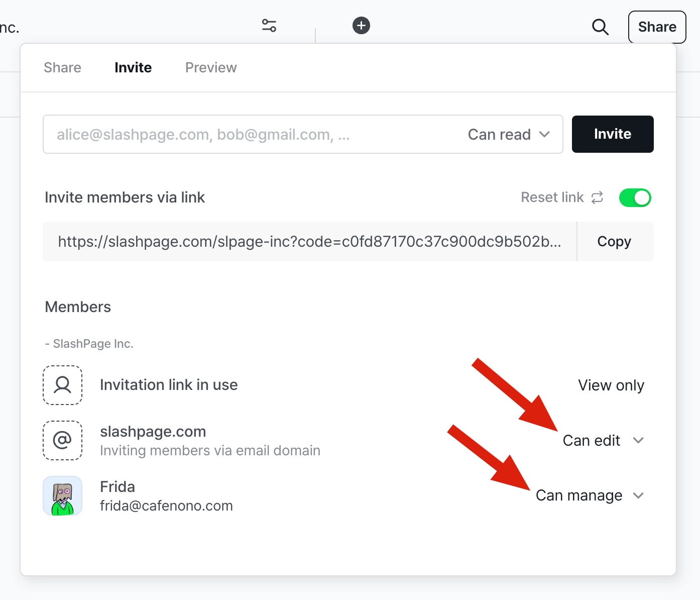Screen dimensions: 700x600
Task: Copy the invitation link
Action: coord(615,242)
